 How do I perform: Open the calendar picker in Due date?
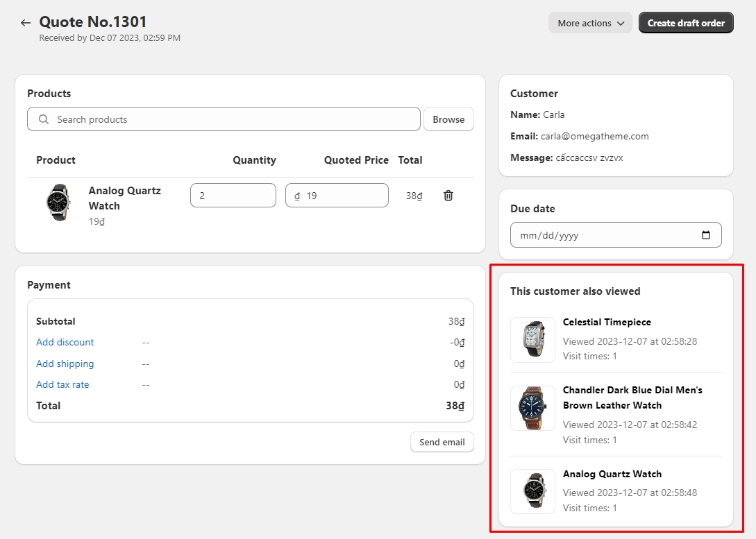706,235
